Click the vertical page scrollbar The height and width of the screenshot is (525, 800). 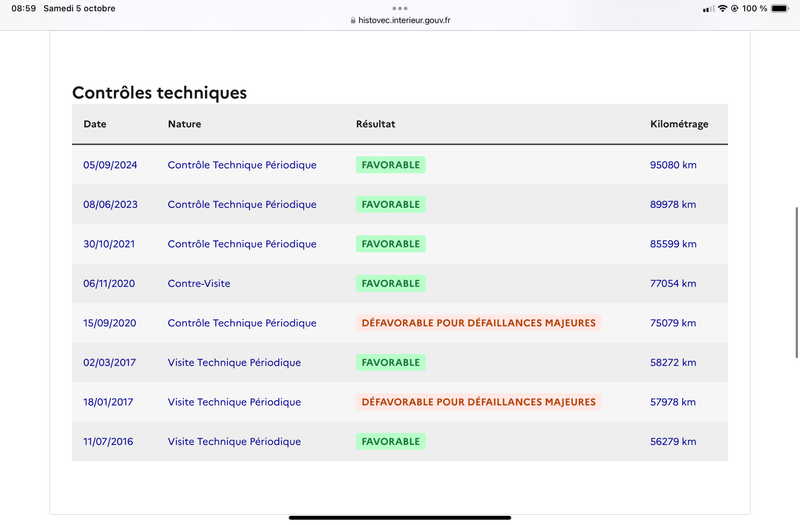tap(796, 283)
